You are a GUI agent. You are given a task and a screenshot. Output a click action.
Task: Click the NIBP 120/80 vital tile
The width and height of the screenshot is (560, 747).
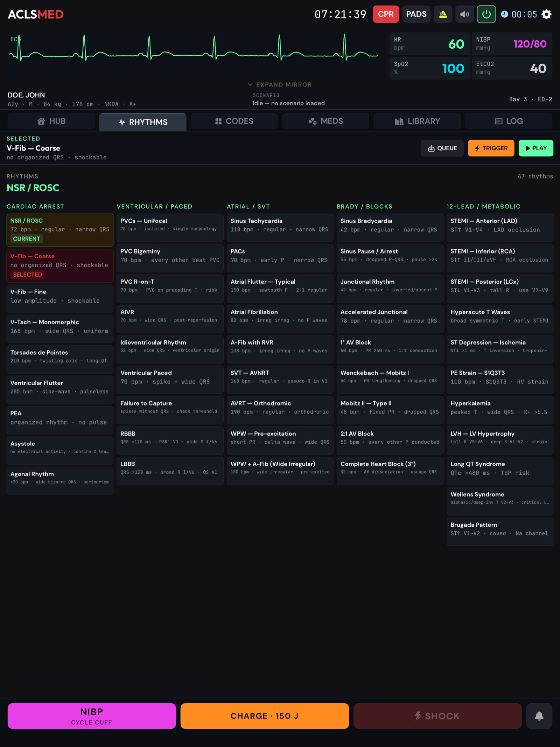(512, 44)
